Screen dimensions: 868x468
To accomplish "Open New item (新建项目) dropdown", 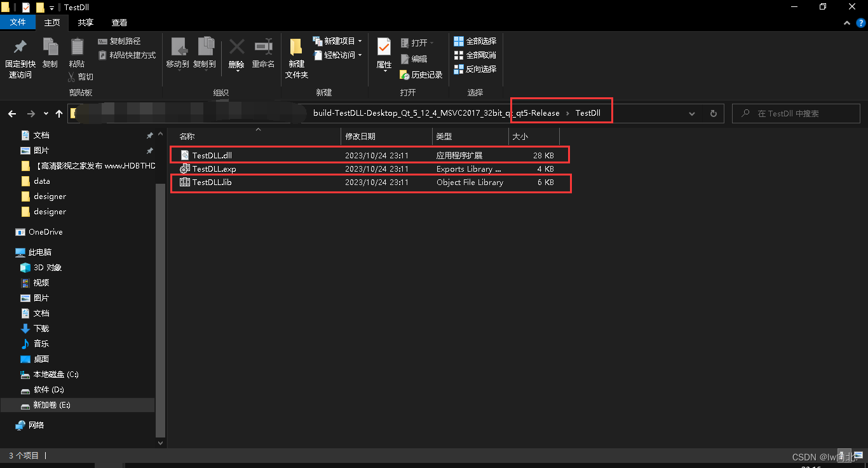I will pos(337,41).
